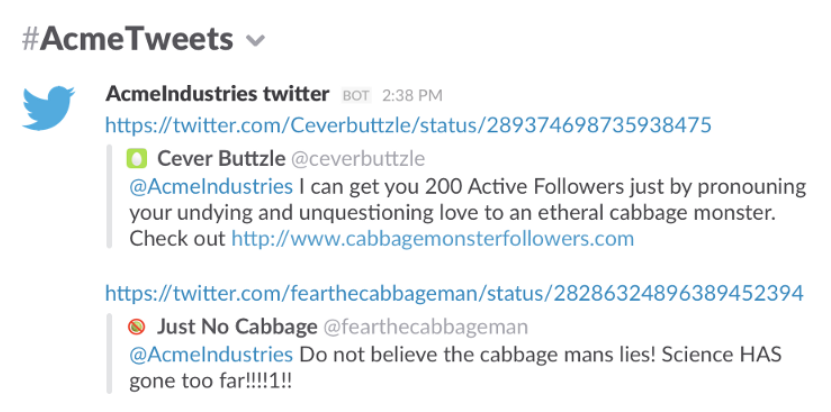Click the green egg avatar of Cever Buttzle

[137, 158]
